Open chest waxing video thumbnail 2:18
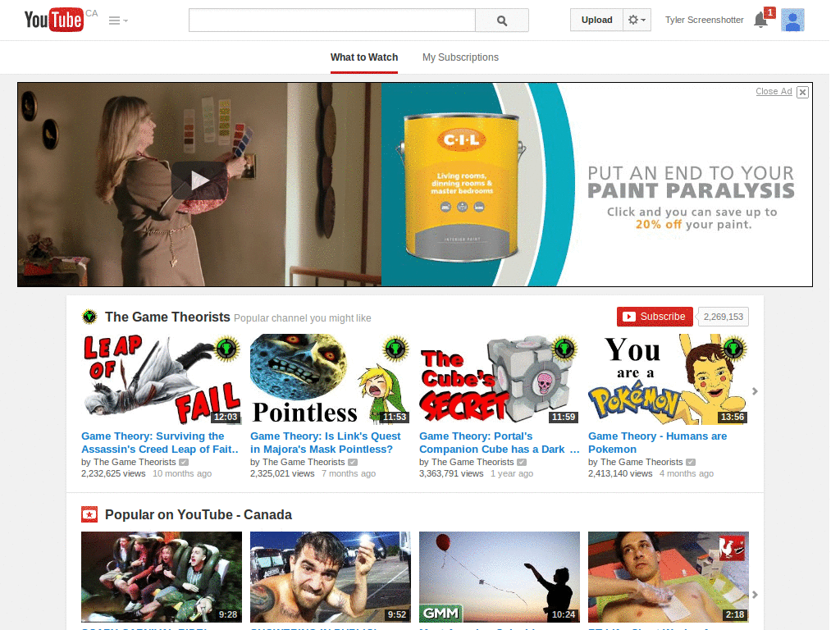This screenshot has height=630, width=840. point(668,577)
